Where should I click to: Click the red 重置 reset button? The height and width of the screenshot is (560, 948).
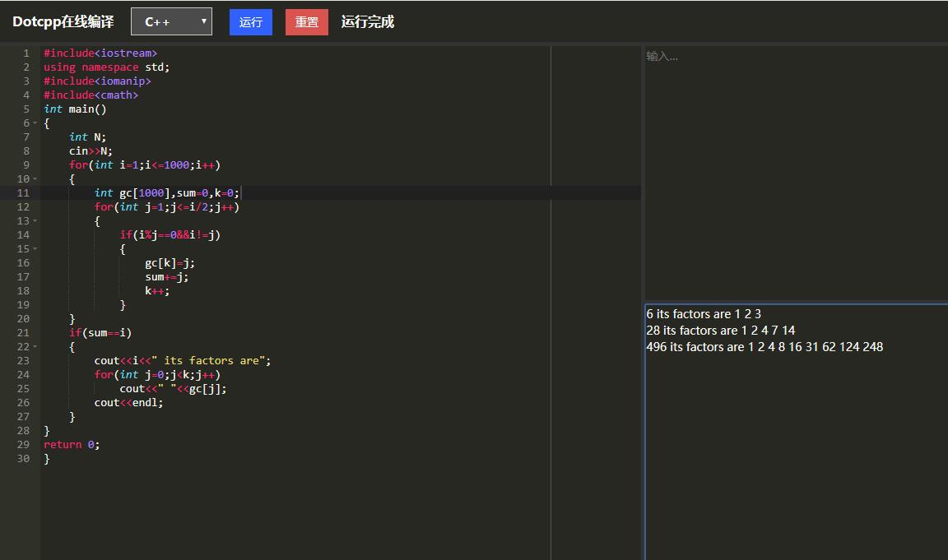pyautogui.click(x=306, y=22)
